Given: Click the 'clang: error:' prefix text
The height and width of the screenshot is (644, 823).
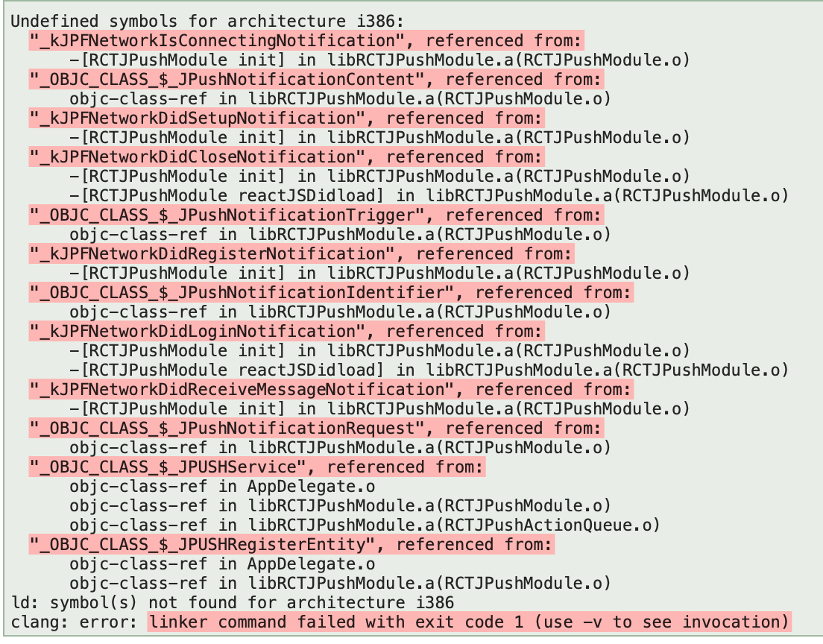Looking at the screenshot, I should 74,622.
